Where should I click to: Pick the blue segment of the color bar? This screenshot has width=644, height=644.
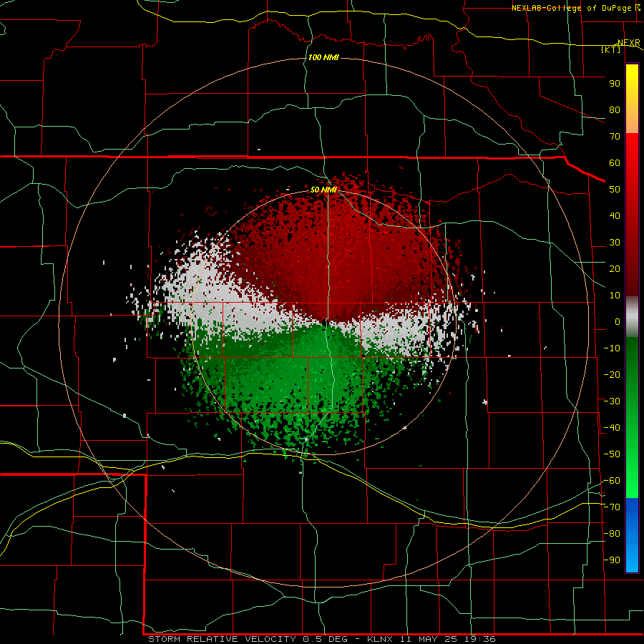[632, 535]
